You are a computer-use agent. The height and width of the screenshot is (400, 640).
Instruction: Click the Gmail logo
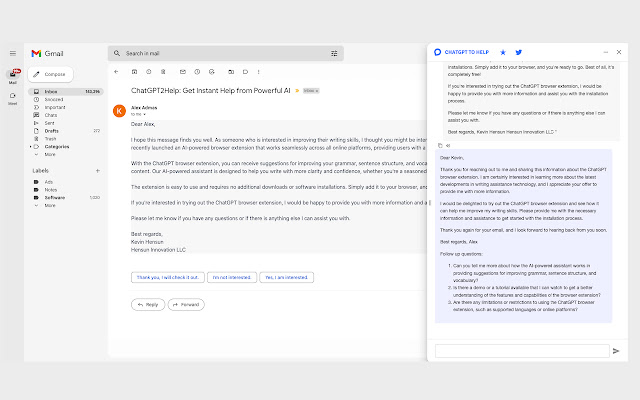coord(47,53)
